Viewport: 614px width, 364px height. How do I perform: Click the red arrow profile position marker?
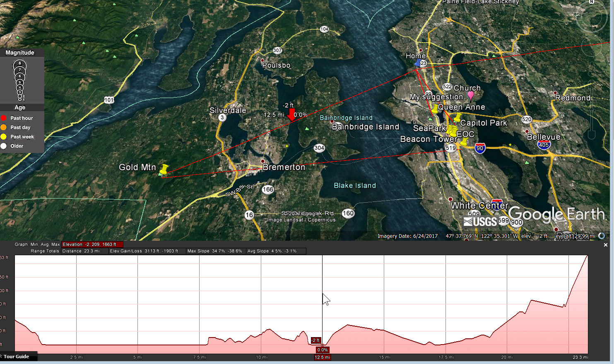(291, 115)
